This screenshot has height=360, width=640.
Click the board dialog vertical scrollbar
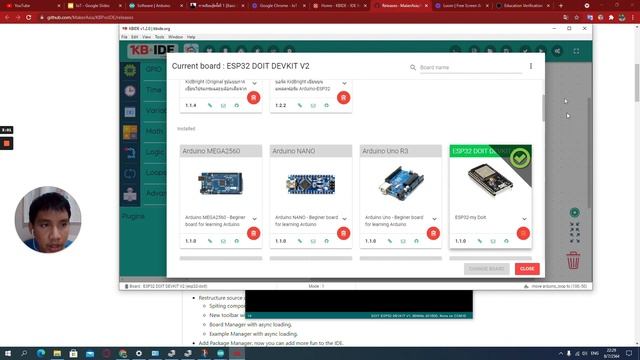click(x=543, y=108)
